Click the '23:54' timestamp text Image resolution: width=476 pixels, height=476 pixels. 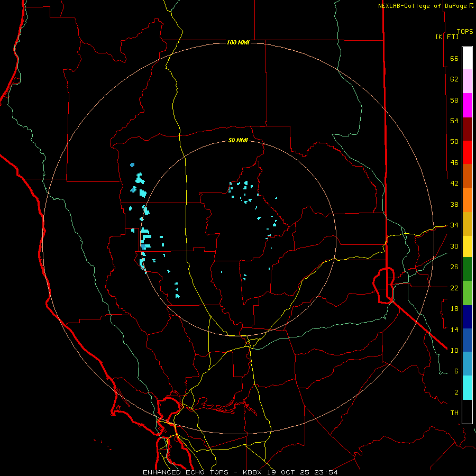[326, 472]
